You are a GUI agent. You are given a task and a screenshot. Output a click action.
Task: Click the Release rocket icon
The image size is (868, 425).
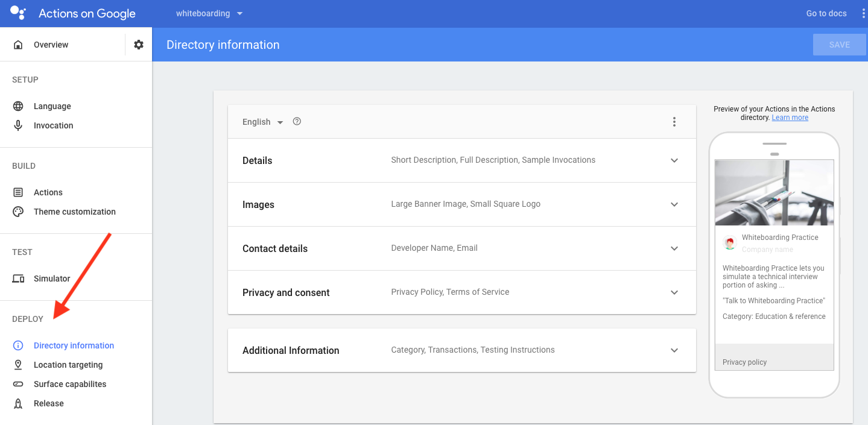pos(18,403)
